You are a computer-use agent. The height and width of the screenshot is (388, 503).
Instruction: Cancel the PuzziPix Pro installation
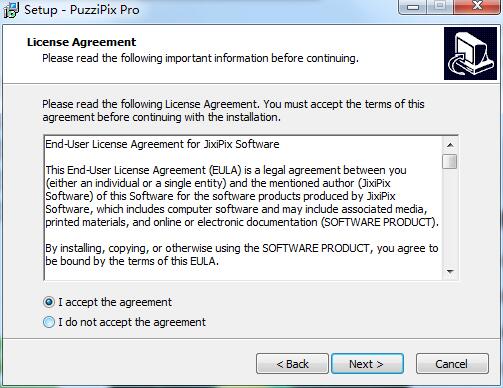452,364
